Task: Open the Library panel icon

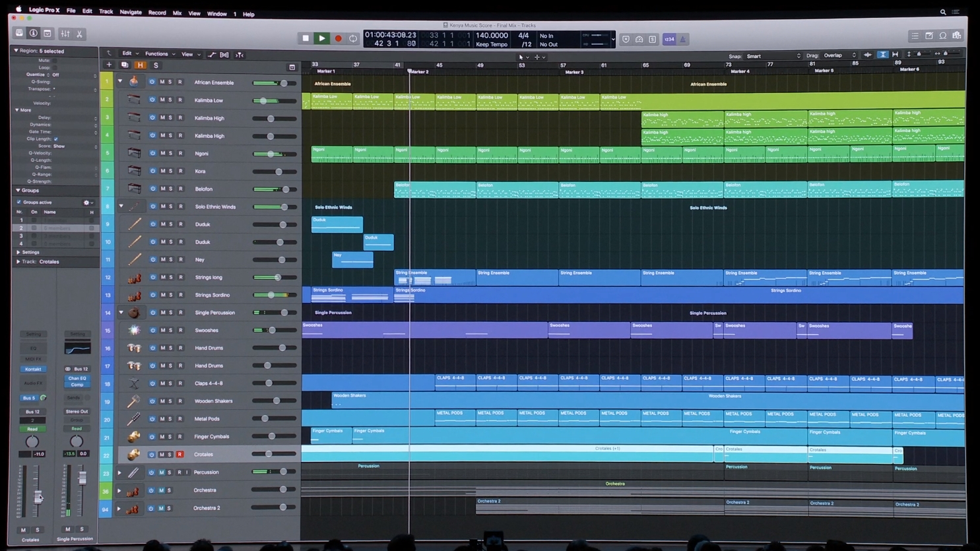Action: point(19,34)
